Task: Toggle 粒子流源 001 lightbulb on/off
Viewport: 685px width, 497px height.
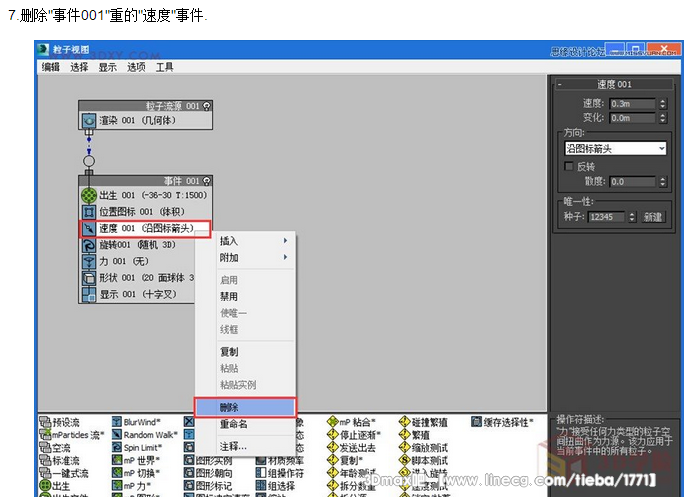Action: click(x=207, y=106)
